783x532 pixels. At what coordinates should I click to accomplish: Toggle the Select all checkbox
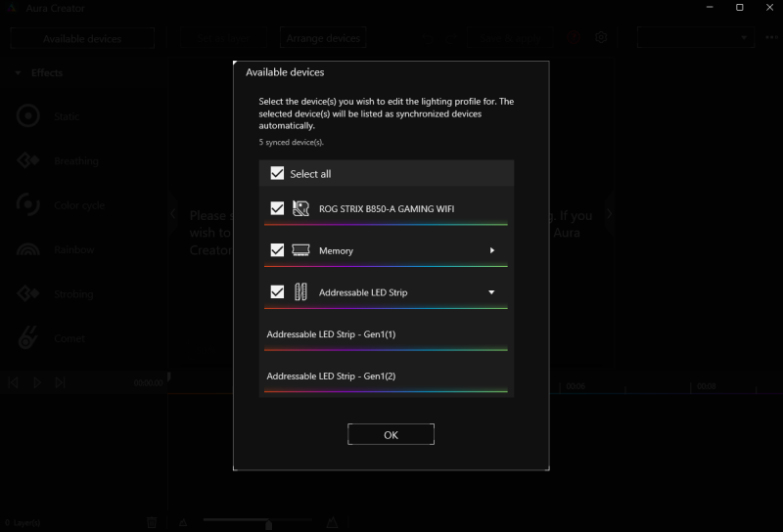point(277,173)
